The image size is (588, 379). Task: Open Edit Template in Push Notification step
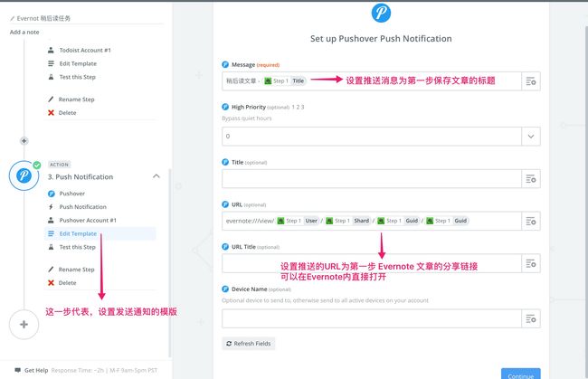click(100, 233)
